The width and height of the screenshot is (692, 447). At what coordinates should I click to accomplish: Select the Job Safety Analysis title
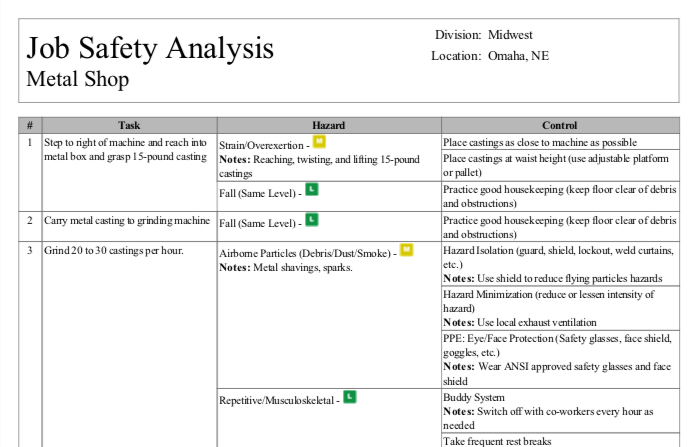(150, 48)
